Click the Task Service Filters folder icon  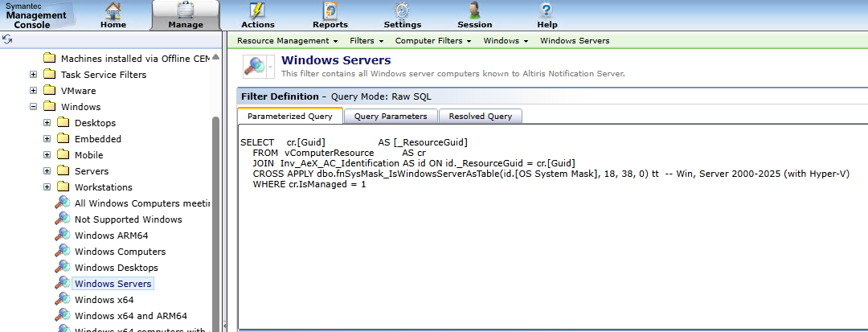(x=50, y=74)
